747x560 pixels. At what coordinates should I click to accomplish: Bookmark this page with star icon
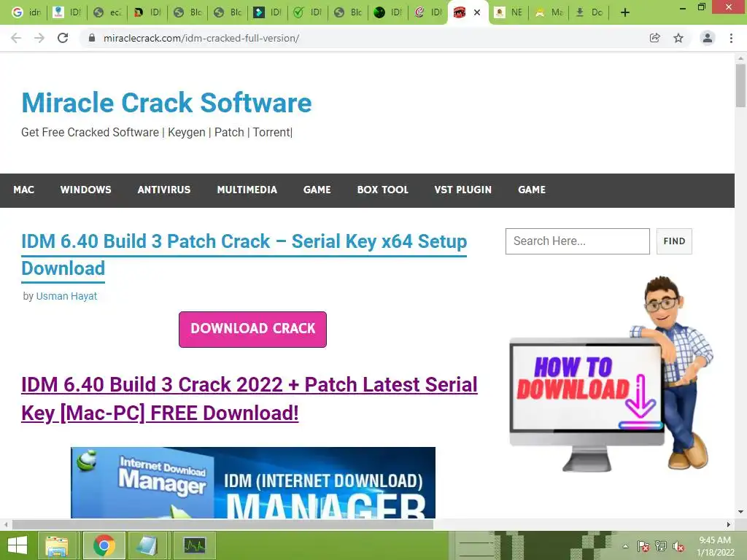pos(678,38)
